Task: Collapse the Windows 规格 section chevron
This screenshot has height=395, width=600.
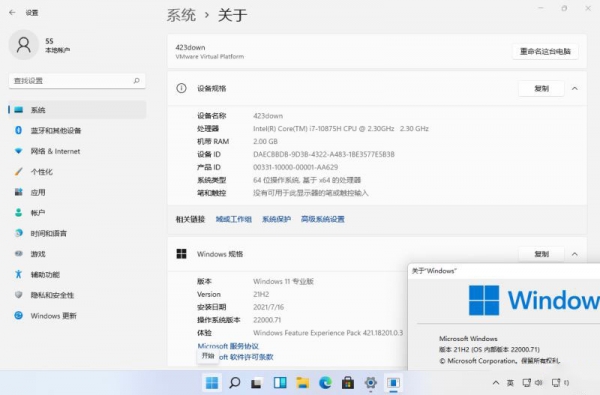Action: (x=574, y=254)
